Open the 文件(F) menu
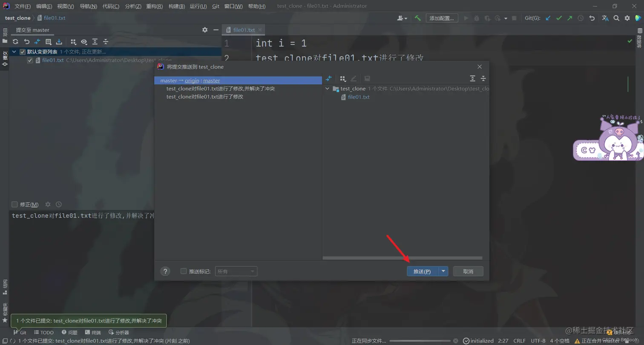 tap(23, 6)
